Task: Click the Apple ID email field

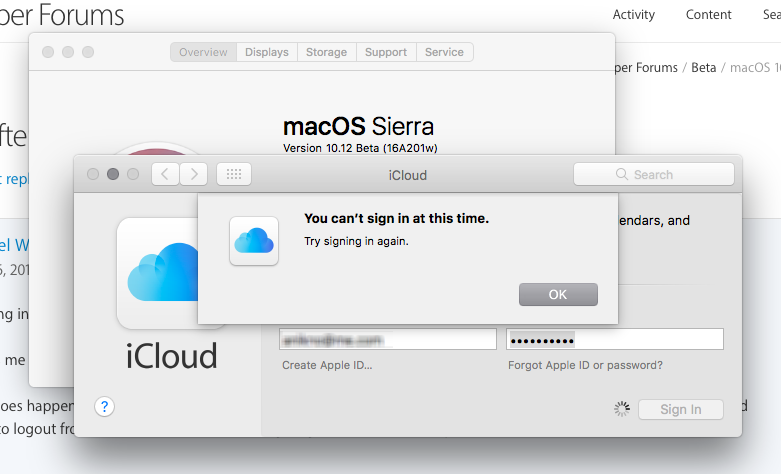Action: (388, 339)
